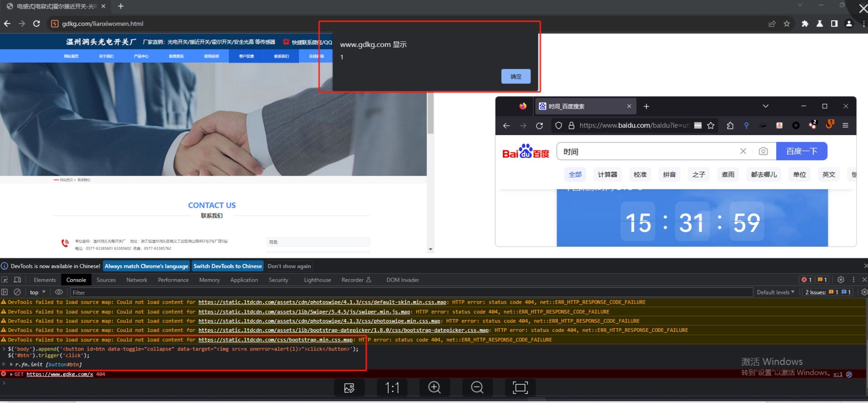Share the gdkg.com page from Chrome's address bar
The height and width of the screenshot is (403, 868).
[771, 24]
